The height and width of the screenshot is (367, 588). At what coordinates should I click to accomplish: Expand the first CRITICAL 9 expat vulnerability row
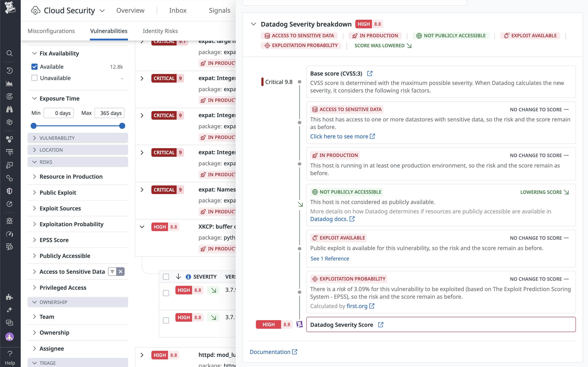pos(142,78)
